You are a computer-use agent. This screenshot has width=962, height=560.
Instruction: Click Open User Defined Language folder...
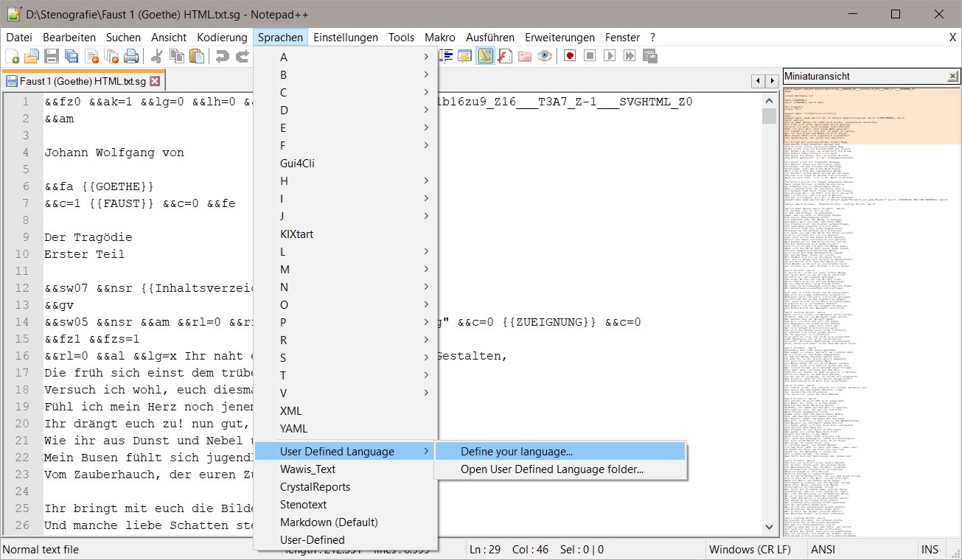(551, 469)
